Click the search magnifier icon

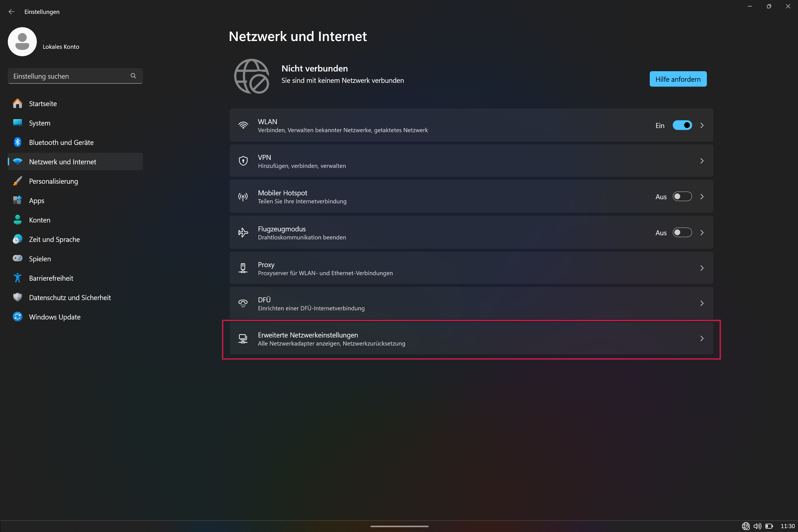pos(133,76)
